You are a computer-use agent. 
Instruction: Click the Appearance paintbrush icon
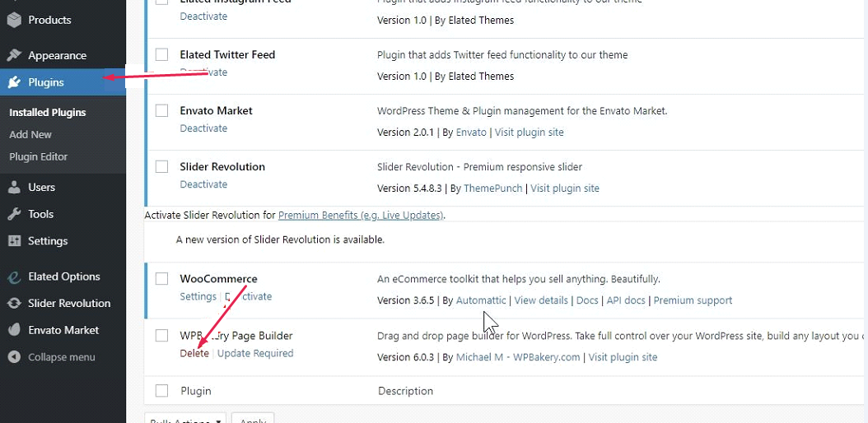click(14, 55)
